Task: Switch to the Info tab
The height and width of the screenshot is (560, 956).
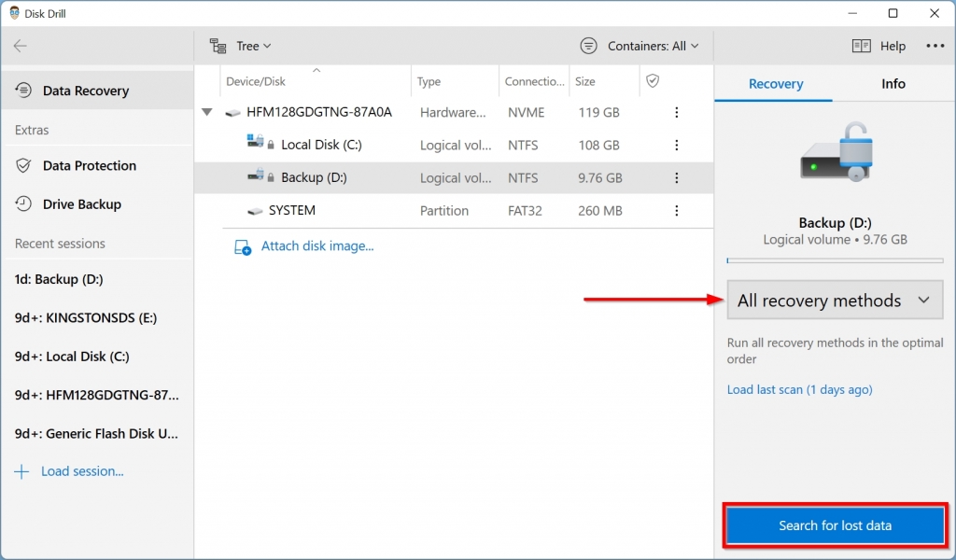Action: pos(893,83)
